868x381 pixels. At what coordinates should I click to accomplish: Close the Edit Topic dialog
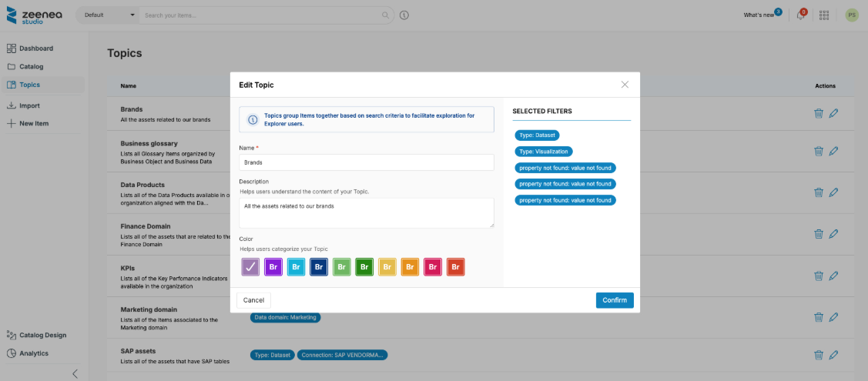625,85
